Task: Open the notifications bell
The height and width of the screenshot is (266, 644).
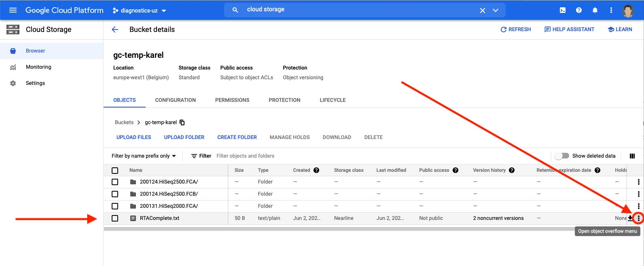Action: [595, 10]
